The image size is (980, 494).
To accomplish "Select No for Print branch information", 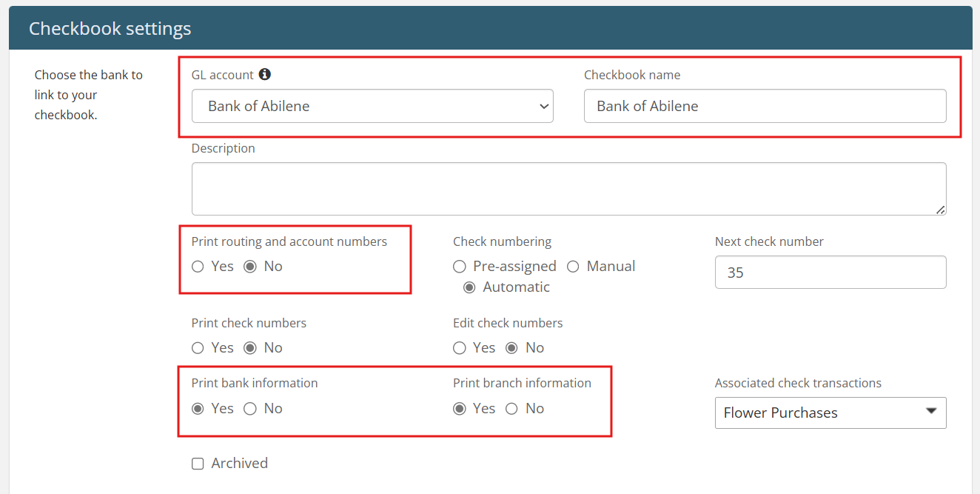I will 511,409.
